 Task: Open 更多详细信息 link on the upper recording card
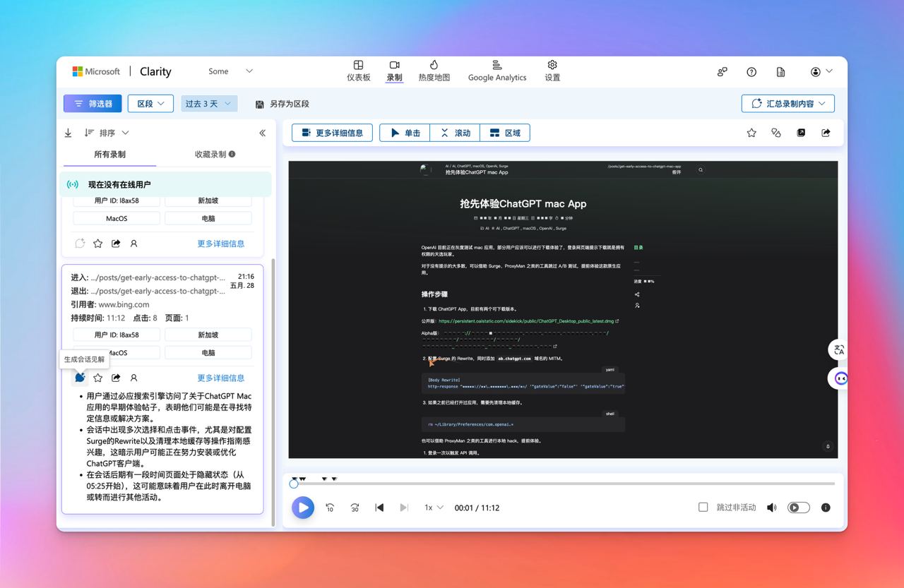point(221,244)
